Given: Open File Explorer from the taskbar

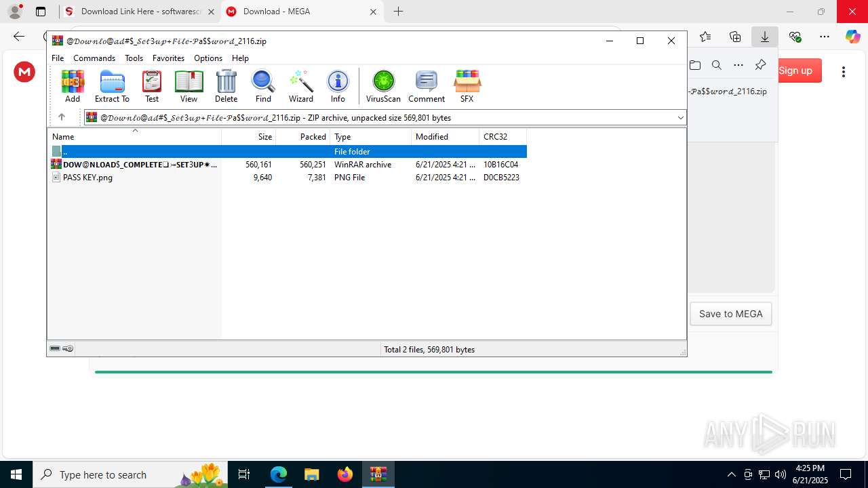Looking at the screenshot, I should coord(311,474).
